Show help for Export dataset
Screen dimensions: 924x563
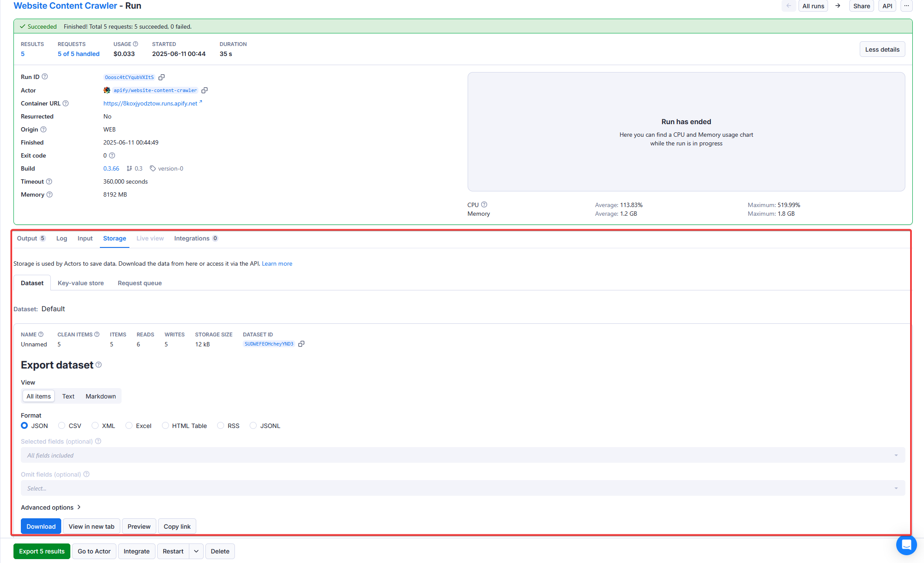click(x=99, y=365)
